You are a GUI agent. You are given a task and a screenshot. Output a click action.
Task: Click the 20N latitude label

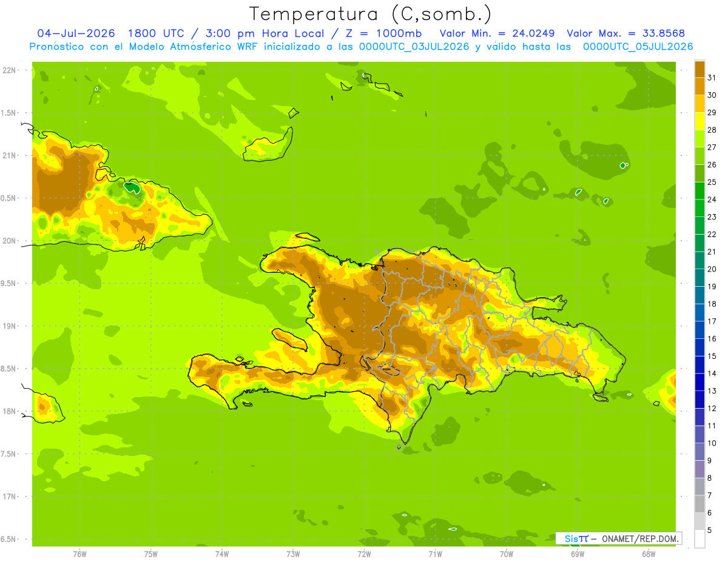coord(10,241)
